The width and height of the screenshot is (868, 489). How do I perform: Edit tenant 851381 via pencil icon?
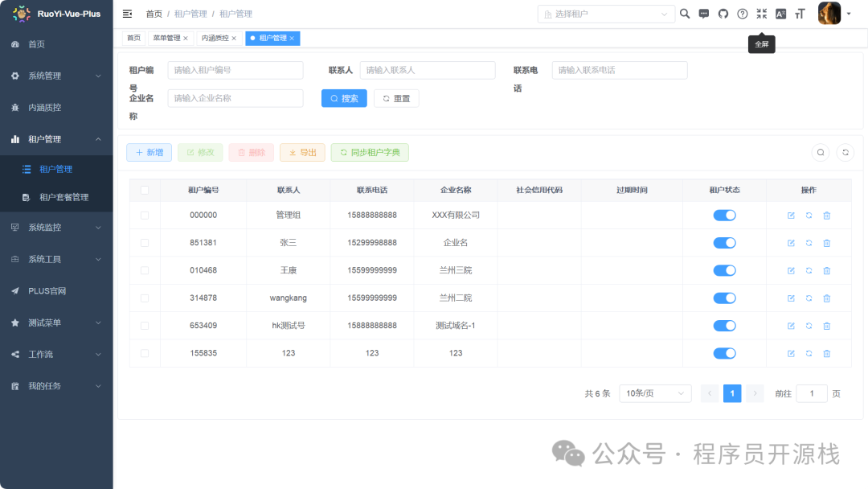tap(791, 243)
